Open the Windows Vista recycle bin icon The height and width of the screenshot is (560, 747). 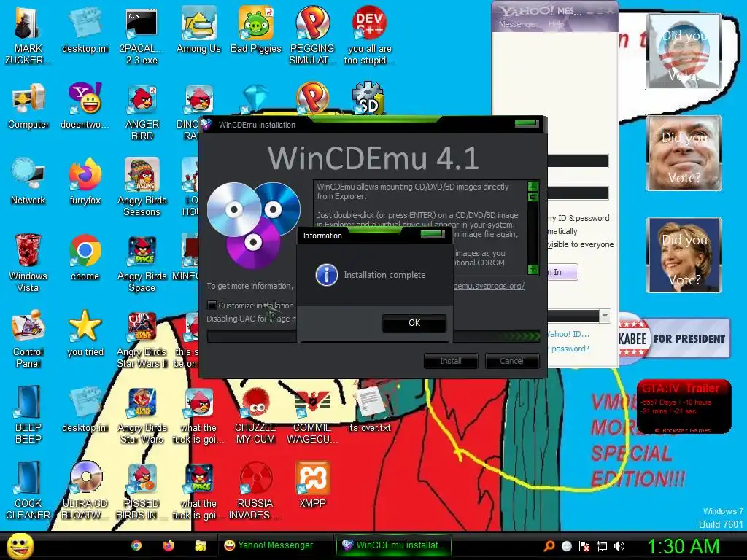click(x=28, y=262)
